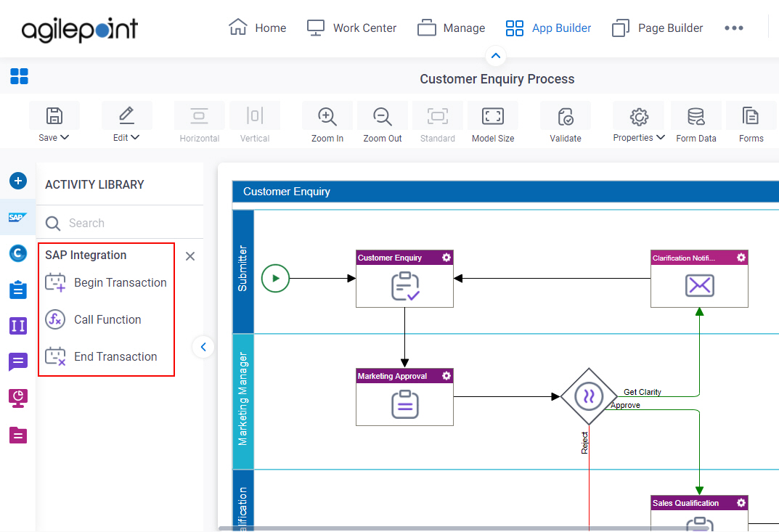Click the Get Clarity connector label

click(643, 392)
